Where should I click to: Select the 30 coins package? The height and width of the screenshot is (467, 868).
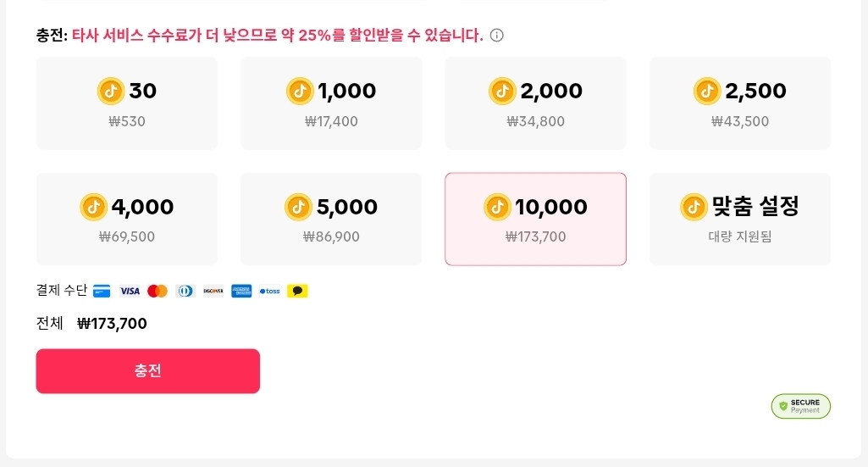[x=127, y=103]
